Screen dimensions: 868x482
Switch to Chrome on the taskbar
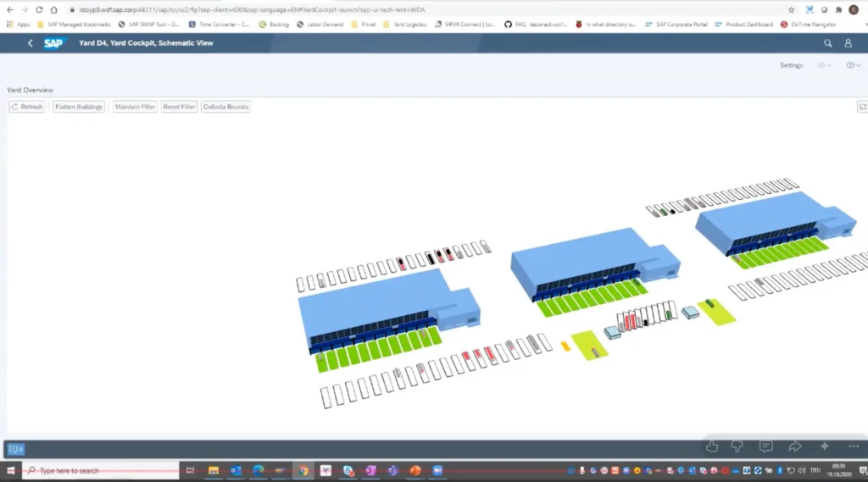(303, 471)
